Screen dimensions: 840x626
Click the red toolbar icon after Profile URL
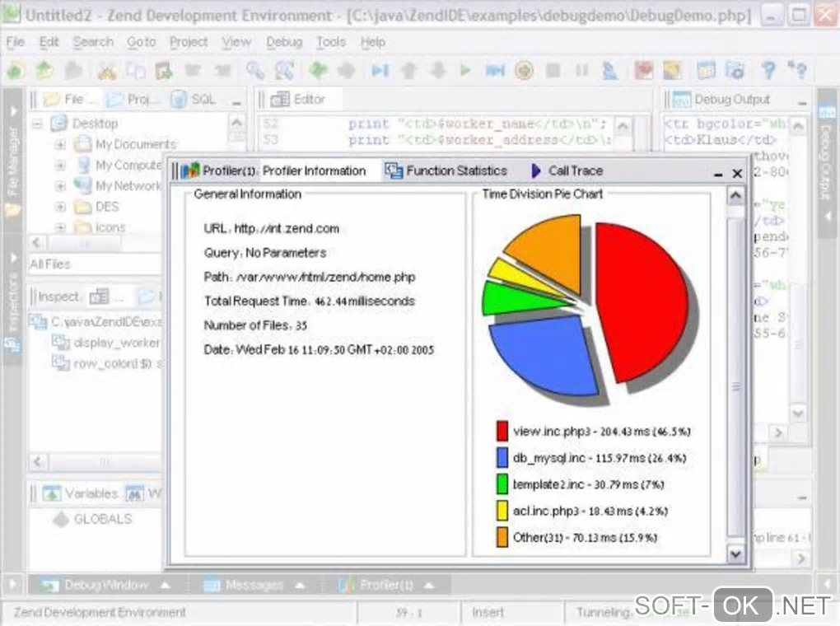click(x=643, y=70)
